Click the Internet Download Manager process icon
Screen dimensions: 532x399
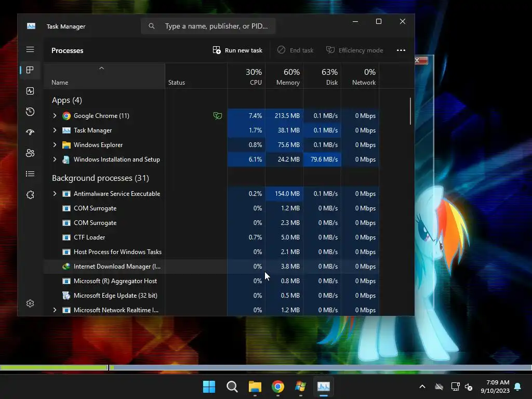[66, 267]
